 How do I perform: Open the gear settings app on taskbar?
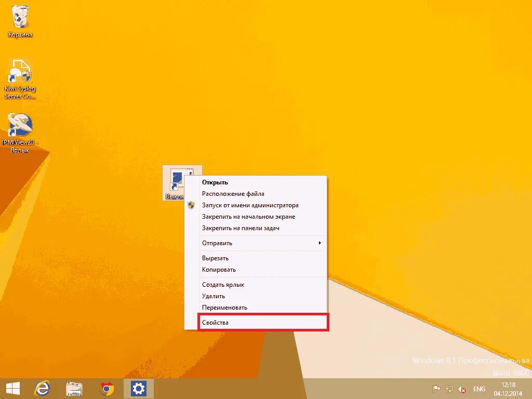point(138,389)
